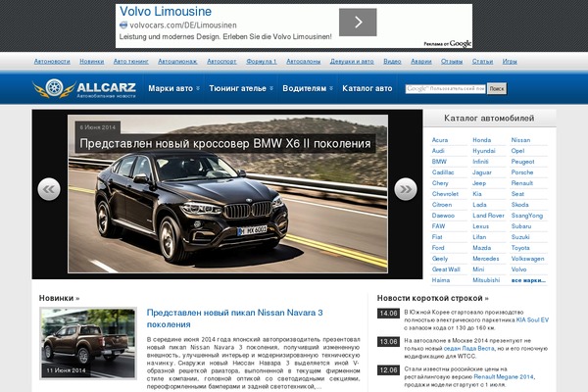Viewport: 588px width, 392px height.
Task: Select Volvo in car catalog
Action: click(x=518, y=269)
